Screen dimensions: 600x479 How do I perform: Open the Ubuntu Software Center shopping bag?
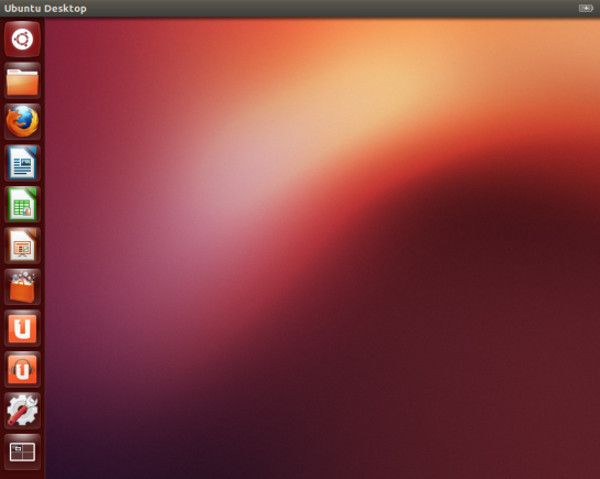pyautogui.click(x=22, y=286)
